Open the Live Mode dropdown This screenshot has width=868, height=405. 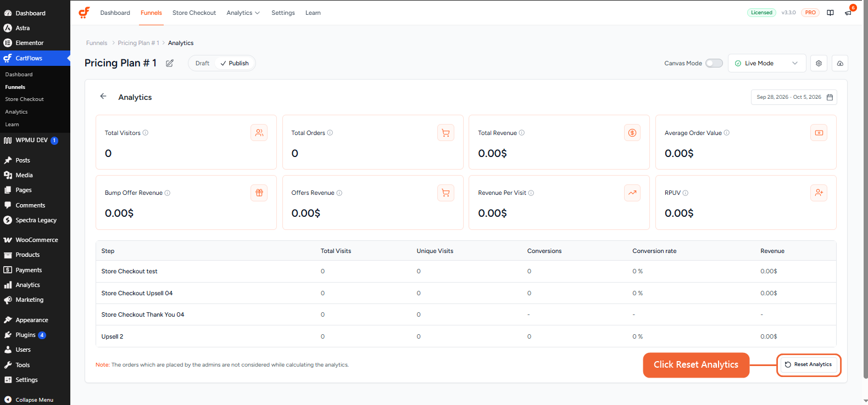coord(767,63)
